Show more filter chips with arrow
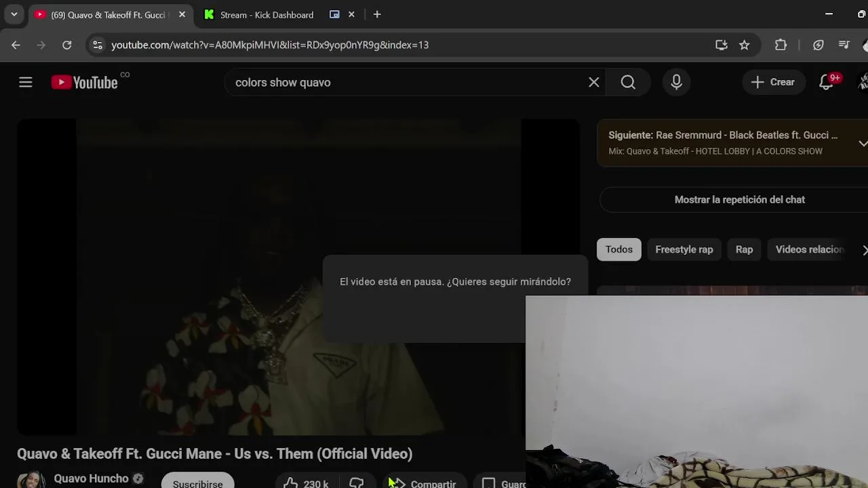This screenshot has width=868, height=488. [864, 250]
